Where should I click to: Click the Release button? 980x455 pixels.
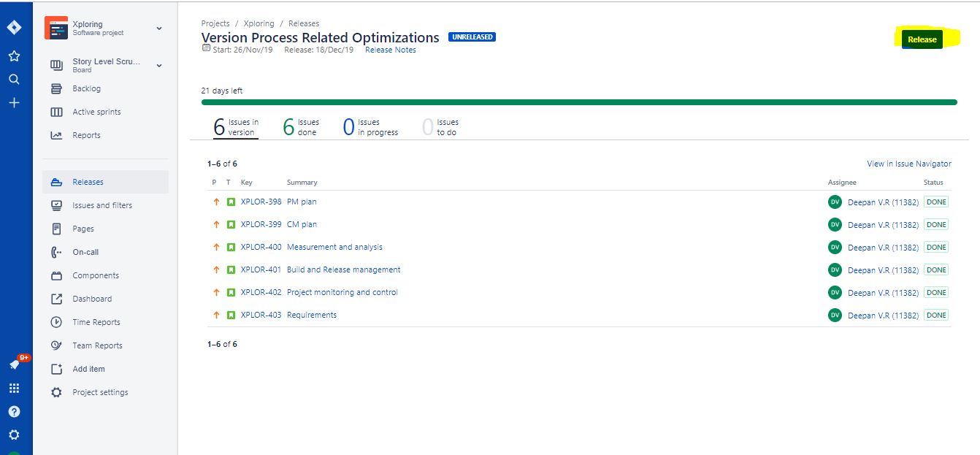coord(922,39)
